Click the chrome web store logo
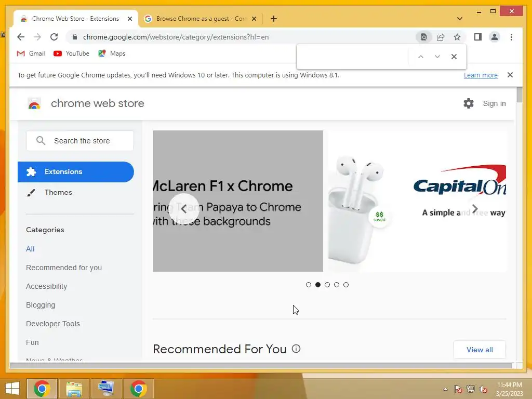The image size is (532, 399). point(86,103)
